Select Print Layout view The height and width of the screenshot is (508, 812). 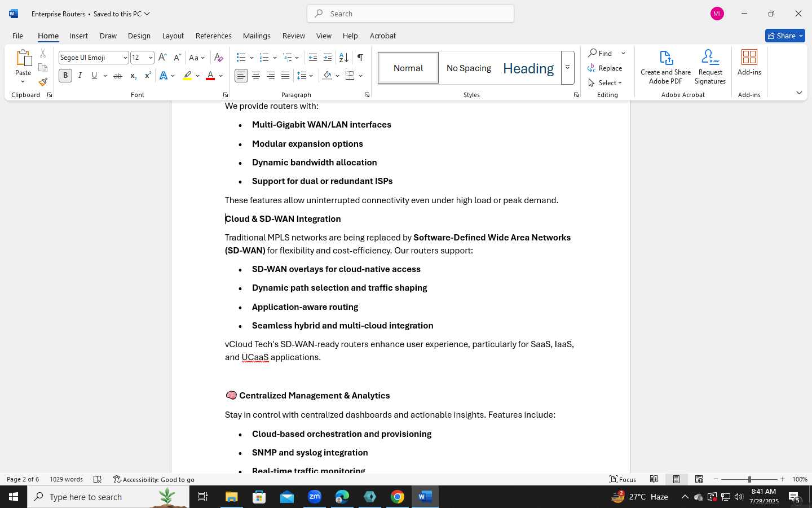tap(676, 479)
